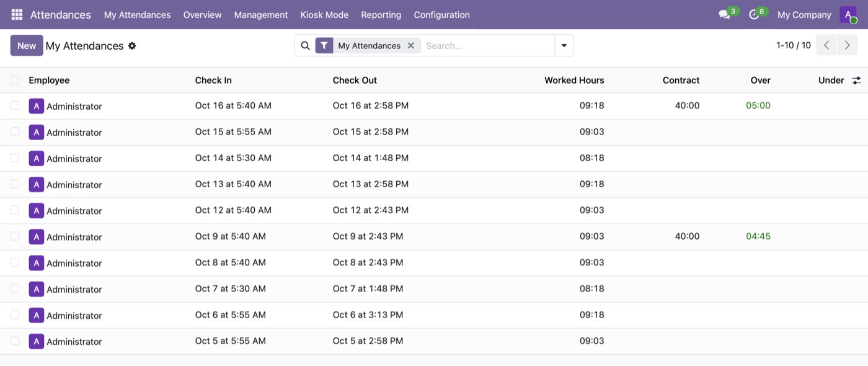
Task: Open optional columns adjust icon
Action: [856, 81]
